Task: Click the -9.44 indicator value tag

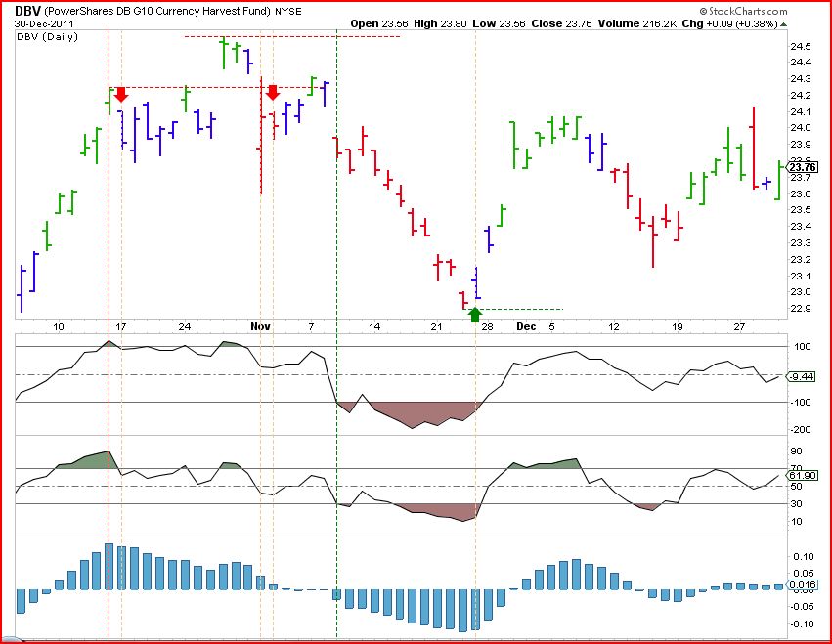Action: coord(802,376)
